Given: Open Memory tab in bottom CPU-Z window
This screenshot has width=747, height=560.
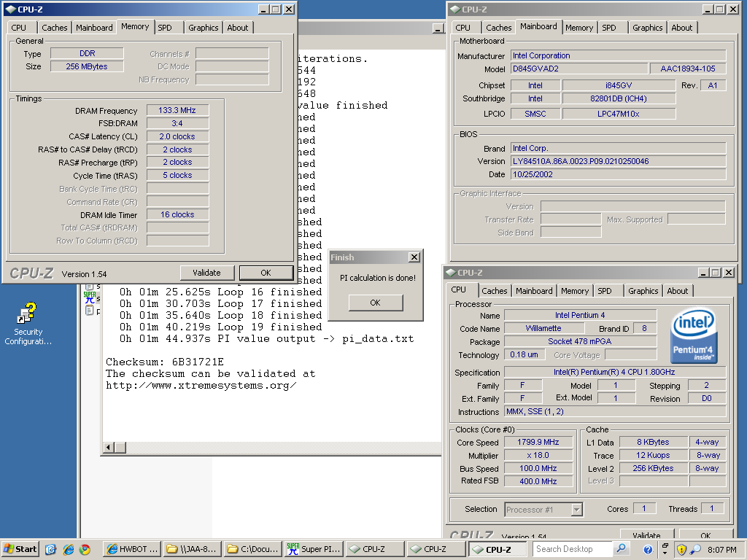Looking at the screenshot, I should 575,291.
